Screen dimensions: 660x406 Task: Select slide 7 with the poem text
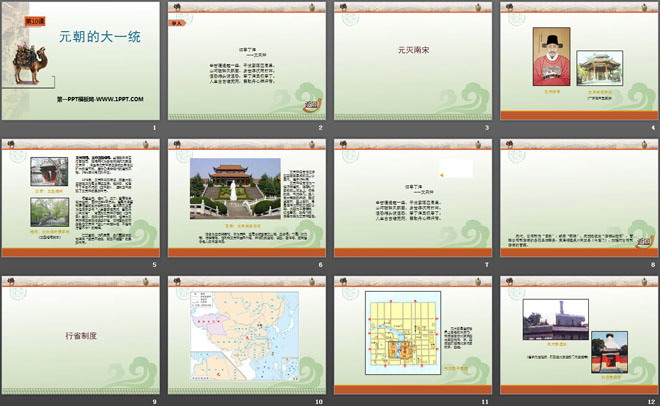(412, 198)
